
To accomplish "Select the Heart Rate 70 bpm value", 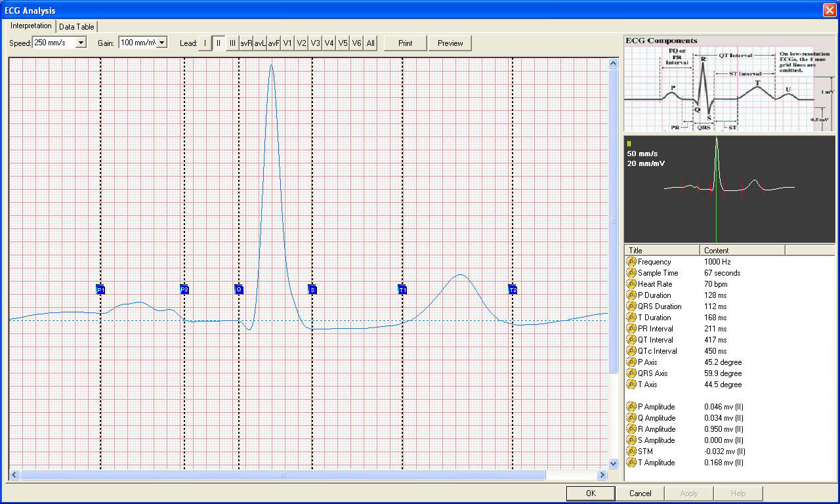I will pyautogui.click(x=716, y=284).
